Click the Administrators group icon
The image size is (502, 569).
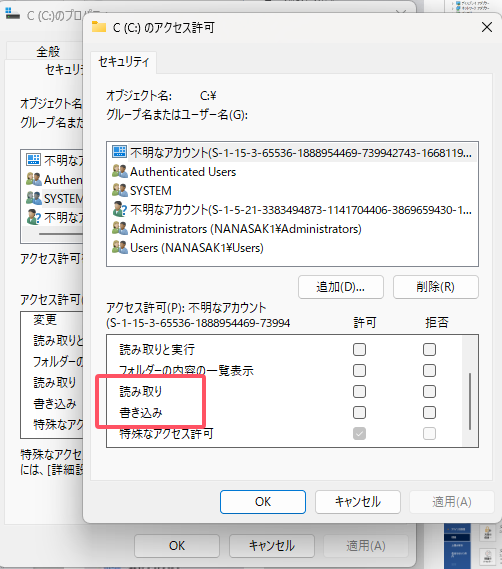119,228
